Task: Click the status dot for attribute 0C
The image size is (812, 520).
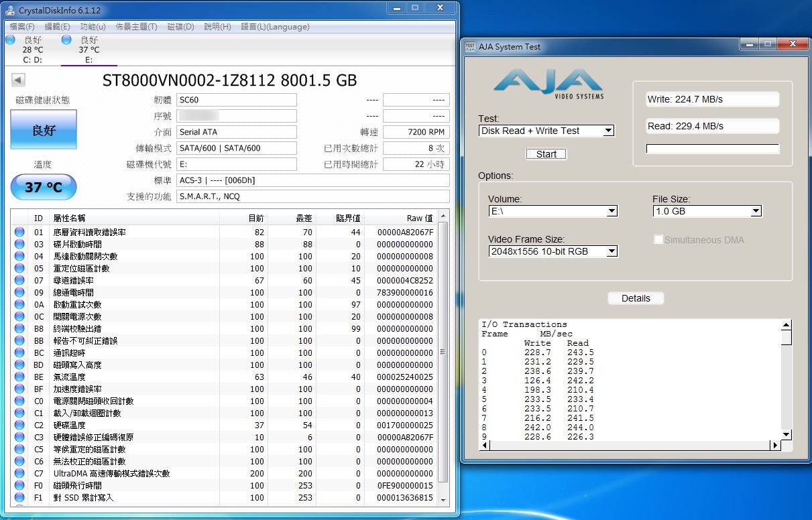Action: pyautogui.click(x=19, y=316)
